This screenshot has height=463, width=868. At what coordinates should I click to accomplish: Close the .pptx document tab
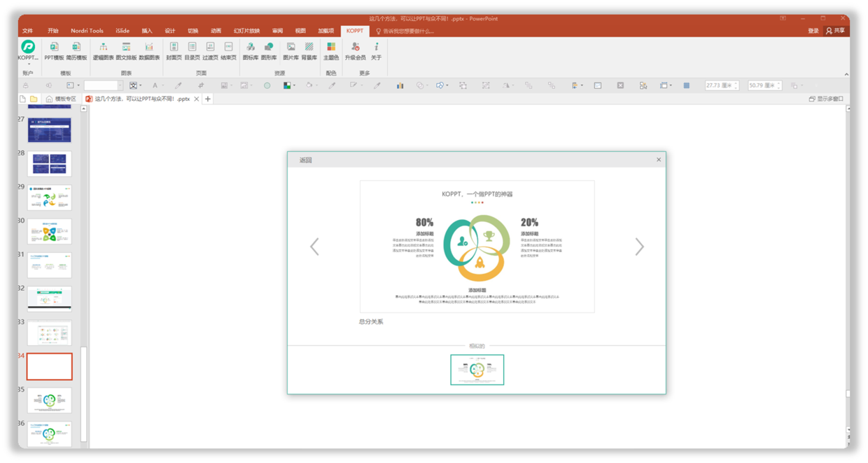197,99
